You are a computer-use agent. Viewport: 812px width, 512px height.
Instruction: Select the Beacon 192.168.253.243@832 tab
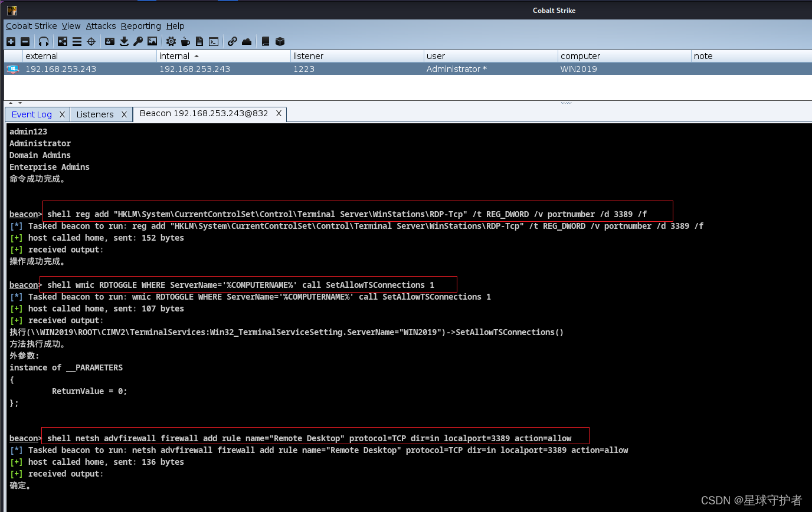point(204,113)
